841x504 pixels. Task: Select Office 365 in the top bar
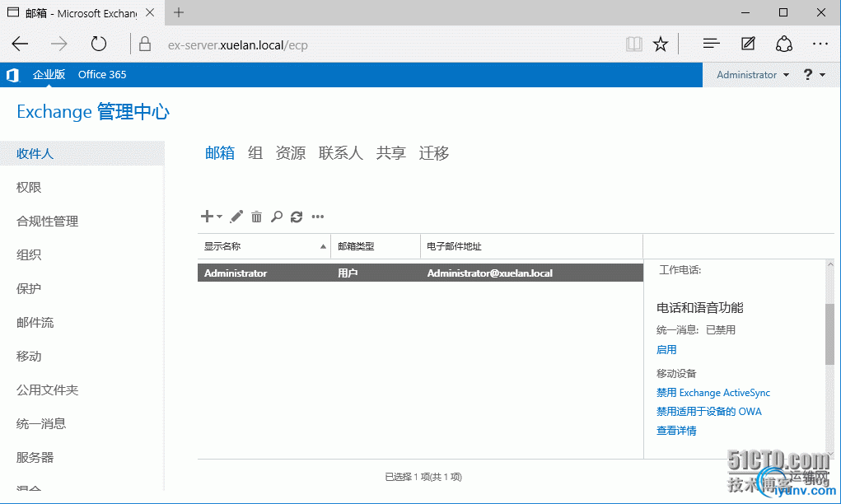tap(102, 74)
